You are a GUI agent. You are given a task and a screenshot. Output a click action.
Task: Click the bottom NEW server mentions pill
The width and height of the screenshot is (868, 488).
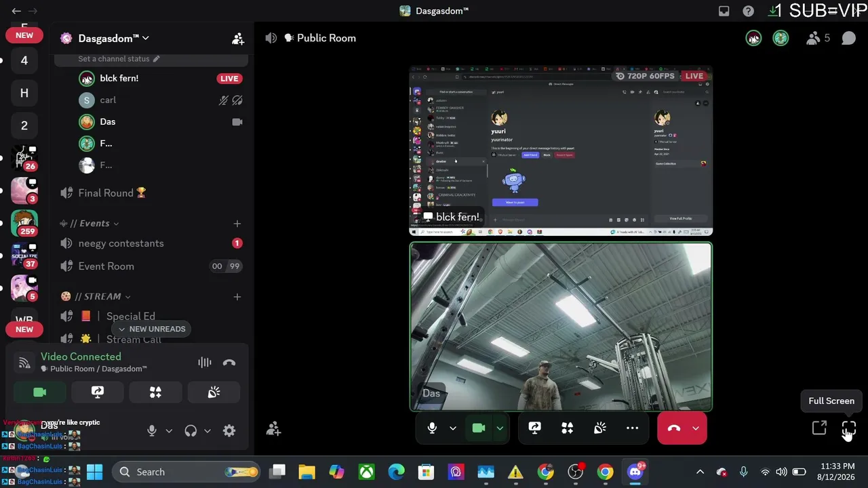coord(24,329)
